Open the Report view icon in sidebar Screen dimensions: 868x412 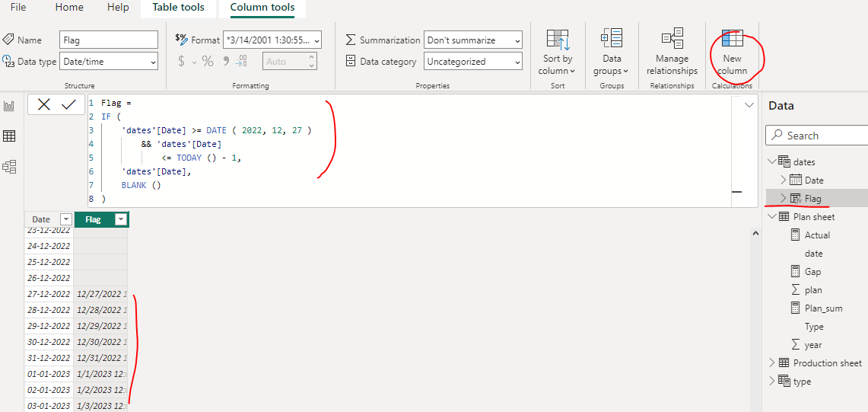tap(9, 105)
